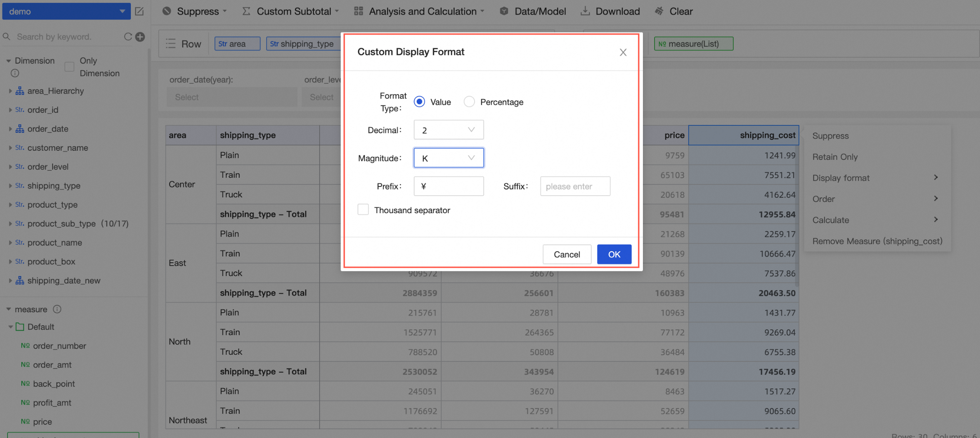Select the product_box dimension
The width and height of the screenshot is (980, 438).
pyautogui.click(x=51, y=261)
